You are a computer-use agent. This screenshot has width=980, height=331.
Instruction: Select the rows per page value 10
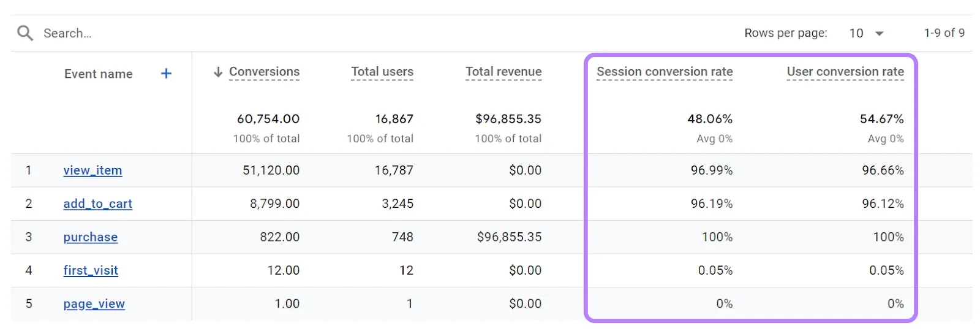pos(856,33)
